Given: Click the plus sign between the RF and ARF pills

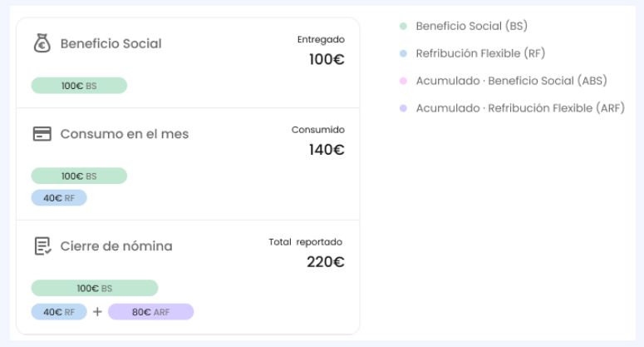Looking at the screenshot, I should point(97,312).
